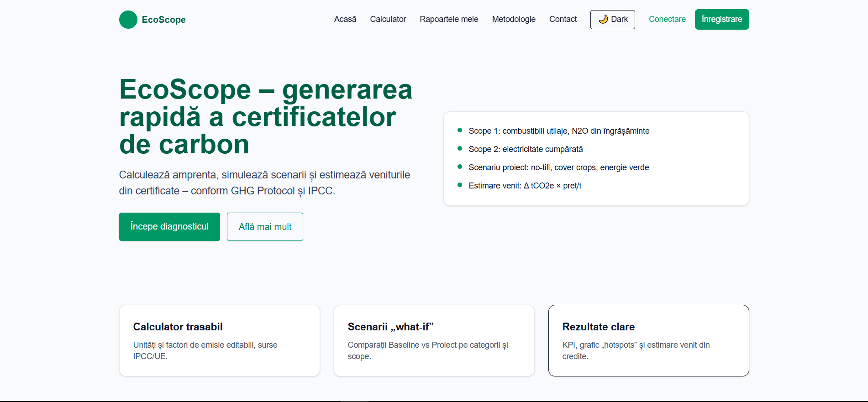Screen dimensions: 868x402
Task: Select the Calculator trasabil card
Action: tap(219, 340)
